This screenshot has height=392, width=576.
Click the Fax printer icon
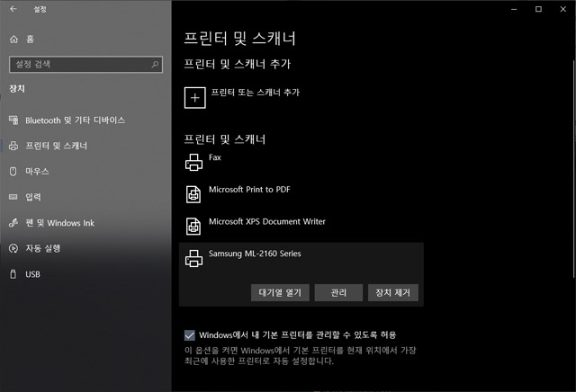coord(193,162)
